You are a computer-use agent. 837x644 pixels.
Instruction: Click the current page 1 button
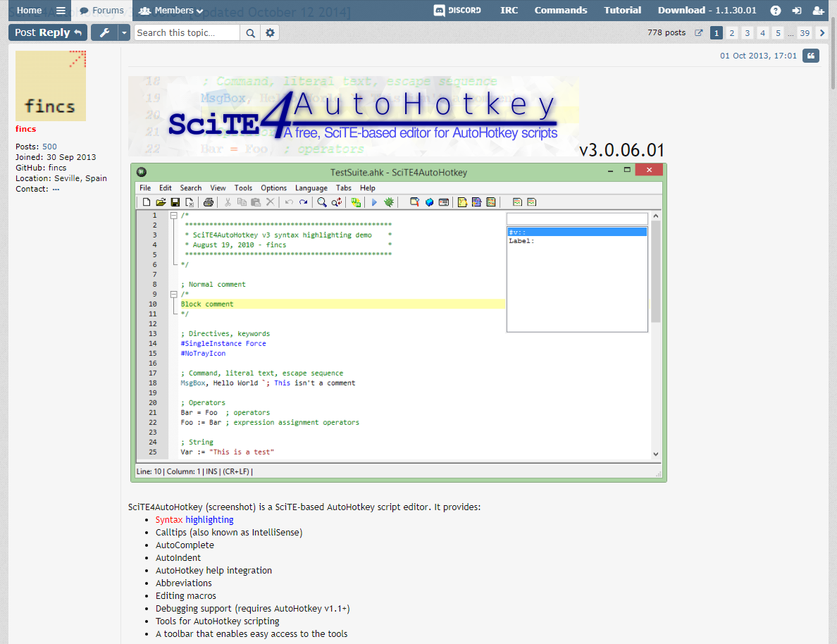tap(717, 32)
